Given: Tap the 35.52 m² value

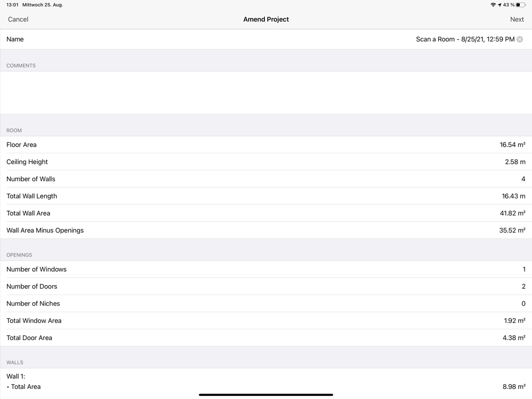Looking at the screenshot, I should coord(512,230).
